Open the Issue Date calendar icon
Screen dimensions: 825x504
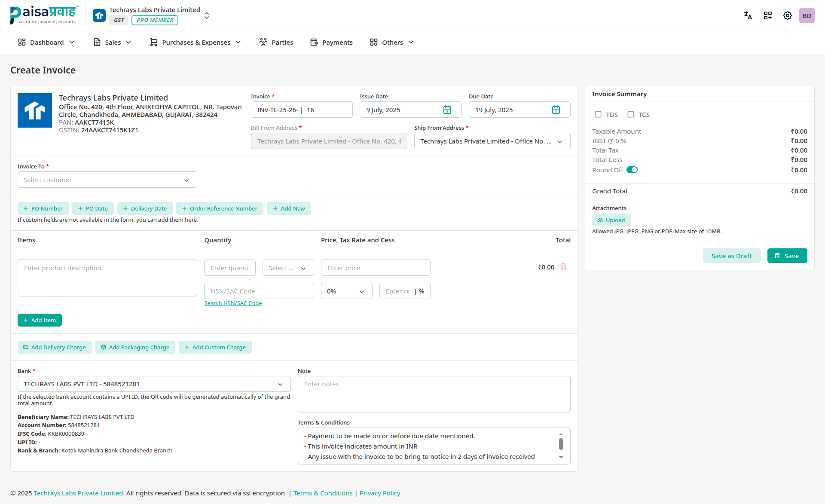pyautogui.click(x=447, y=110)
